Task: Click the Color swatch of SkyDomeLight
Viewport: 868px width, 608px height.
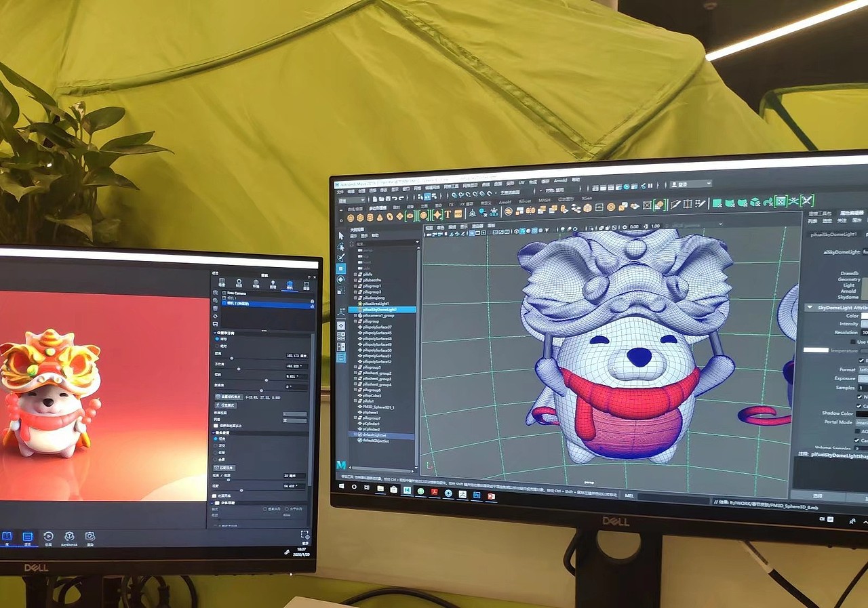Action: click(864, 316)
